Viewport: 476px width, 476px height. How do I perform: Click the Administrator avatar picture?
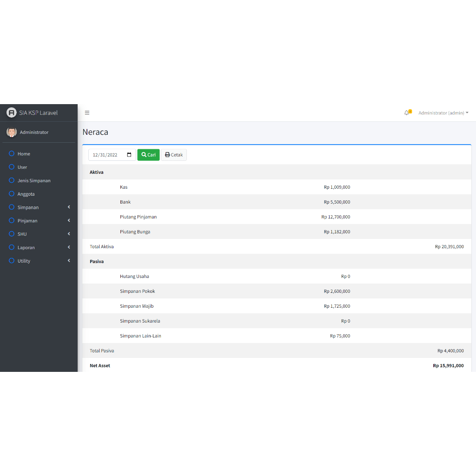click(x=12, y=132)
